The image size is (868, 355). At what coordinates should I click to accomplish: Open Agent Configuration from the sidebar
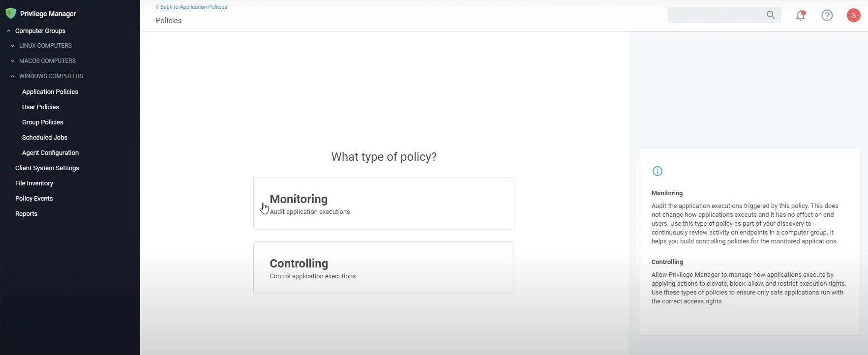point(50,152)
